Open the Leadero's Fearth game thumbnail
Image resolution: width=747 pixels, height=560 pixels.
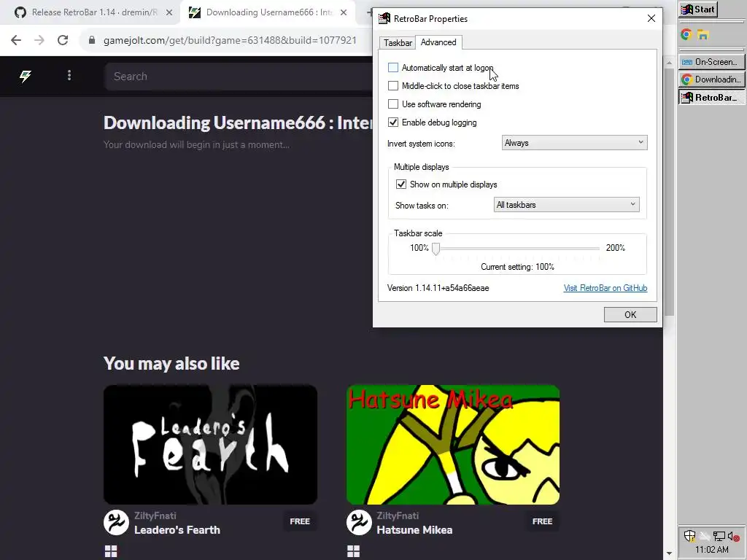[210, 445]
